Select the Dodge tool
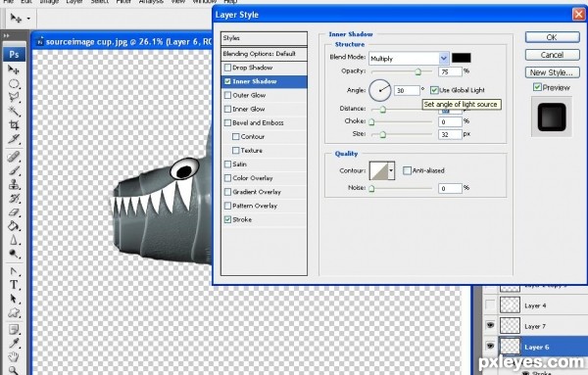This screenshot has width=588, height=375. coord(14,254)
